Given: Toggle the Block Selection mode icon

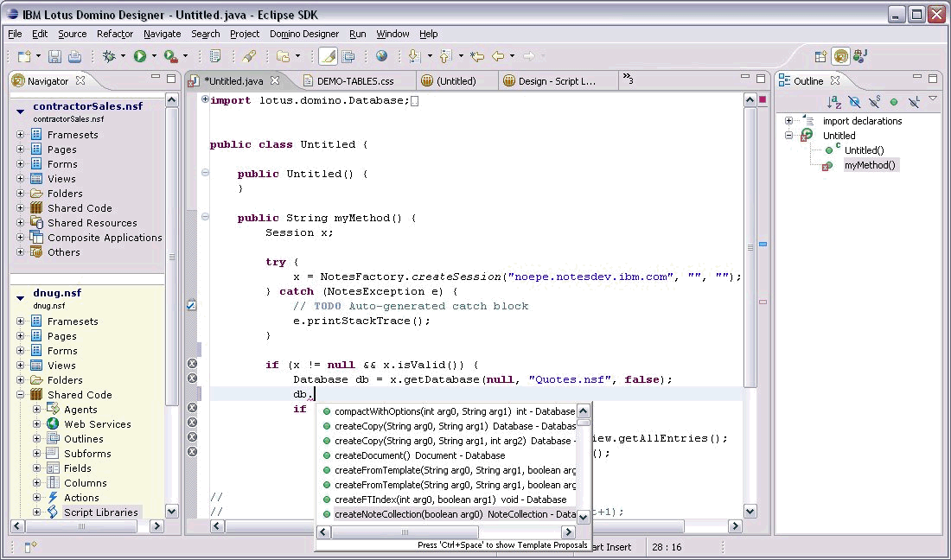Looking at the screenshot, I should [x=348, y=56].
